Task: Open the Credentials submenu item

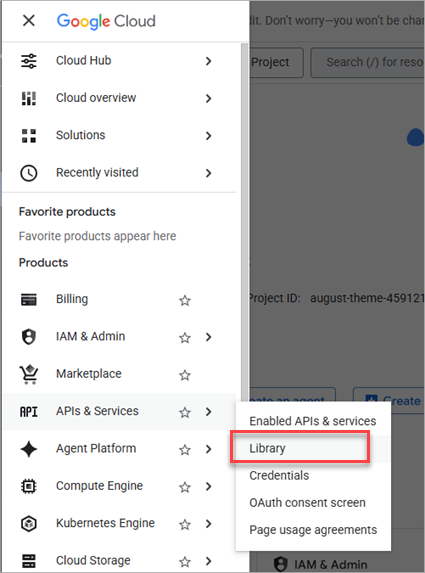Action: click(313, 475)
